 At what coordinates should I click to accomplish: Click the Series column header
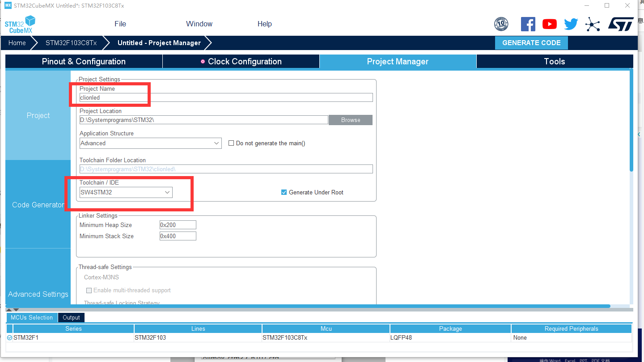click(x=73, y=328)
